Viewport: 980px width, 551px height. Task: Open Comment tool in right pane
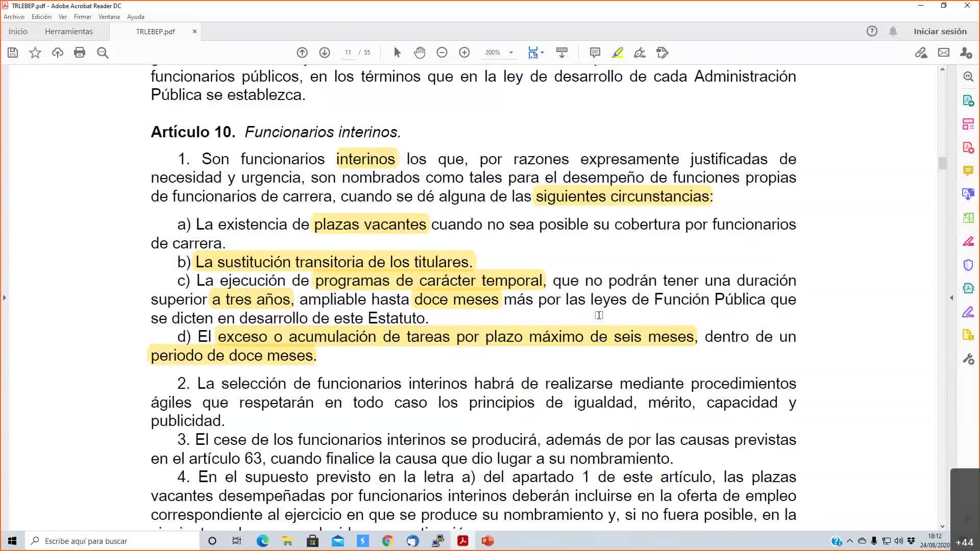click(x=968, y=171)
